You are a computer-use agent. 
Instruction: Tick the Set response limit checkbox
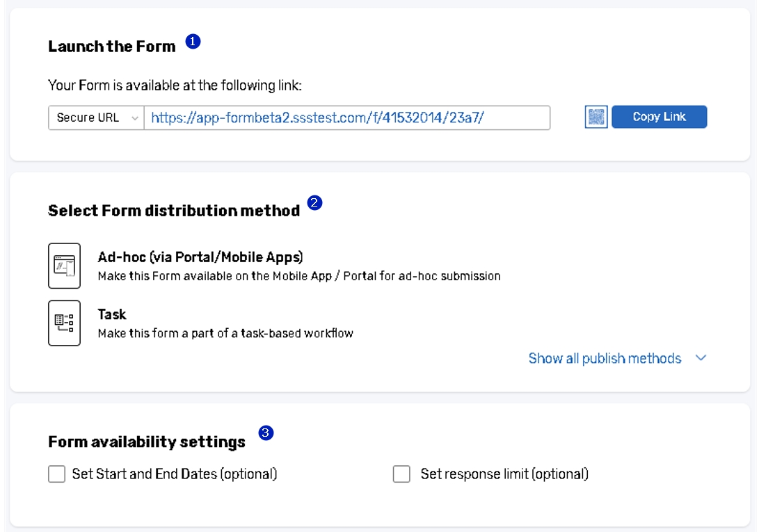pyautogui.click(x=401, y=474)
